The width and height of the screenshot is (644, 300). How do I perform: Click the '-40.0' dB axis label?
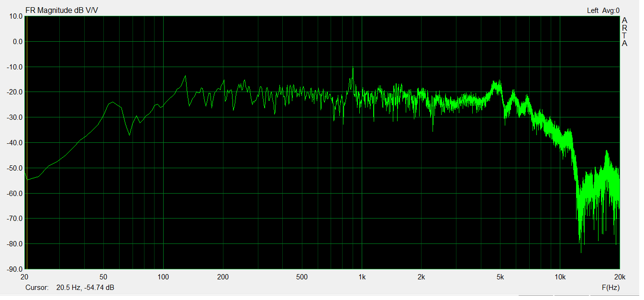pyautogui.click(x=15, y=143)
